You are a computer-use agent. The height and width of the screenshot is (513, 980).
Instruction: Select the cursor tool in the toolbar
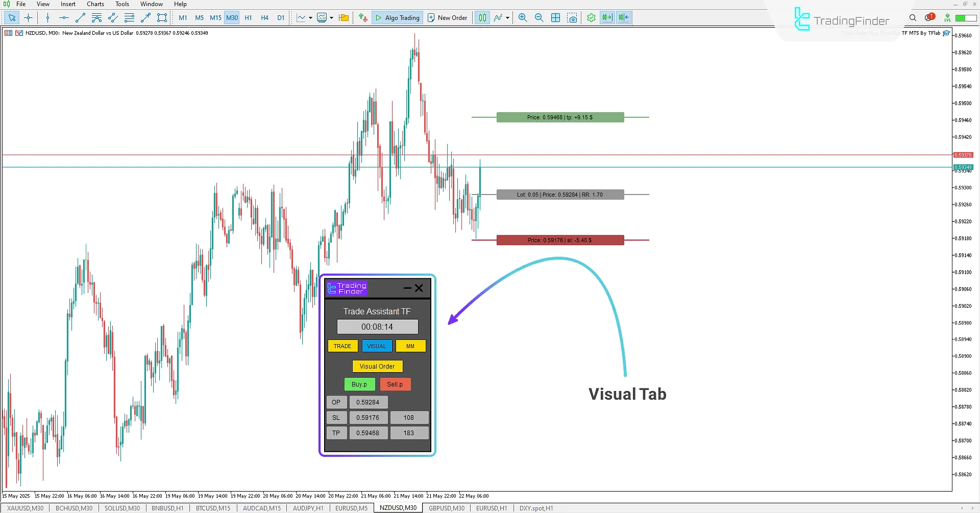pos(12,17)
